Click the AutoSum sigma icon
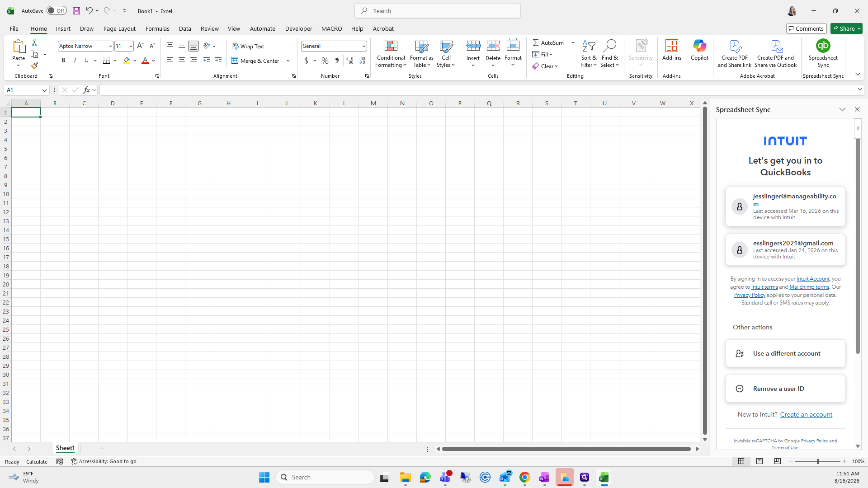The image size is (868, 488). (x=536, y=42)
